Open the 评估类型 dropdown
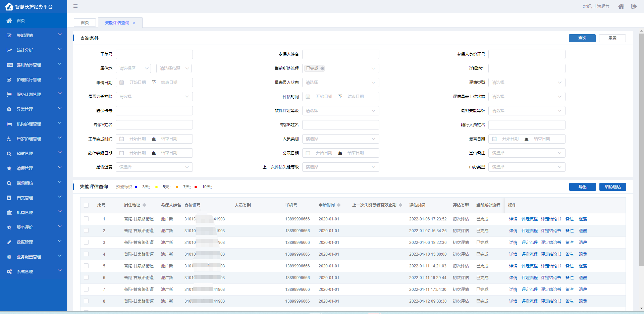Viewport: 644px width, 314px height. tap(527, 83)
